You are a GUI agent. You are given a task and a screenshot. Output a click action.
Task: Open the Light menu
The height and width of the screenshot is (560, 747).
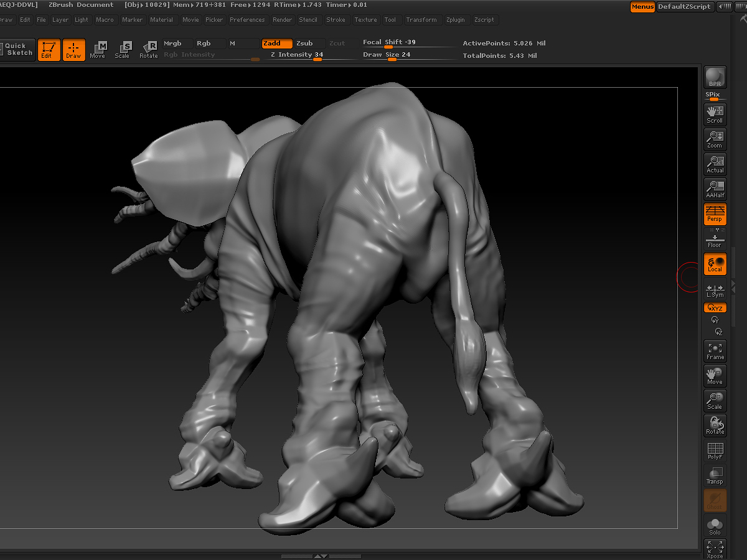[82, 20]
